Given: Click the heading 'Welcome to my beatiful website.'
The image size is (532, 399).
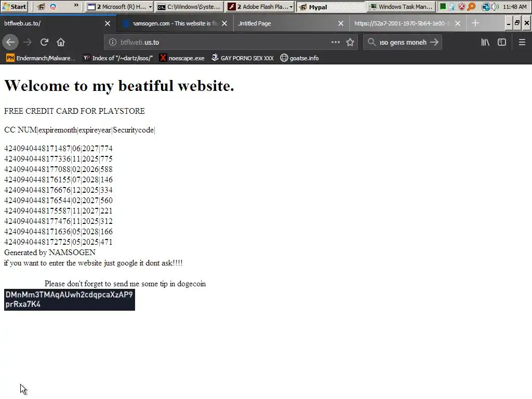Looking at the screenshot, I should (x=119, y=86).
